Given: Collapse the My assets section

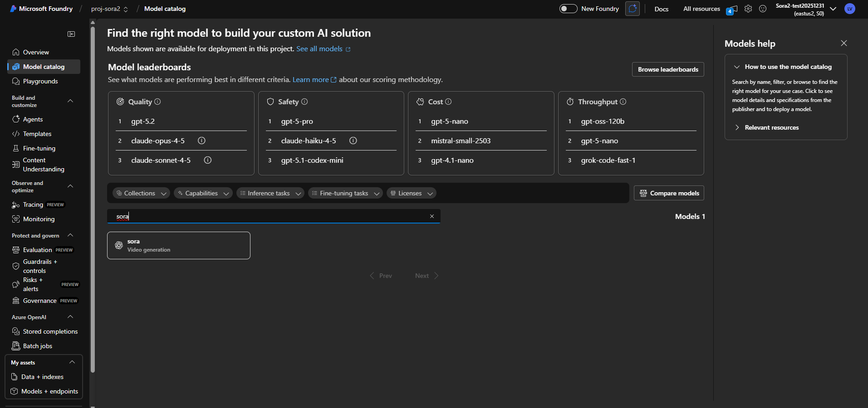Looking at the screenshot, I should pos(72,362).
